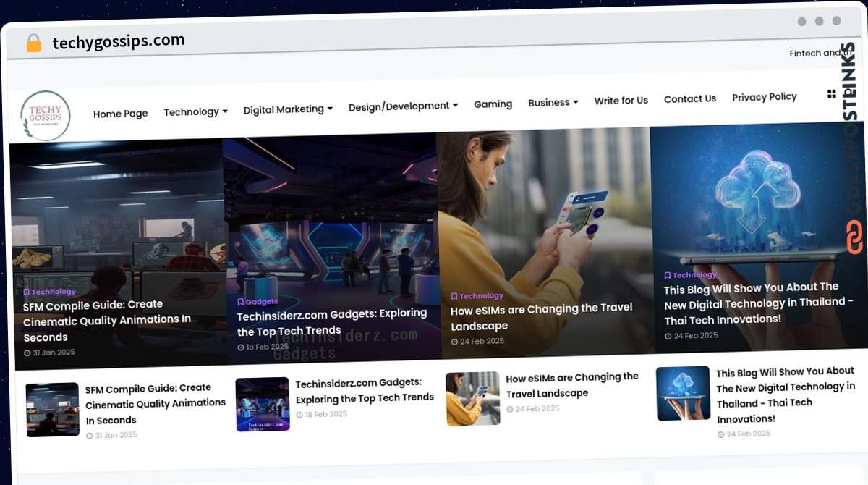Click the Gadgets category tag
The height and width of the screenshot is (485, 868).
pos(261,301)
